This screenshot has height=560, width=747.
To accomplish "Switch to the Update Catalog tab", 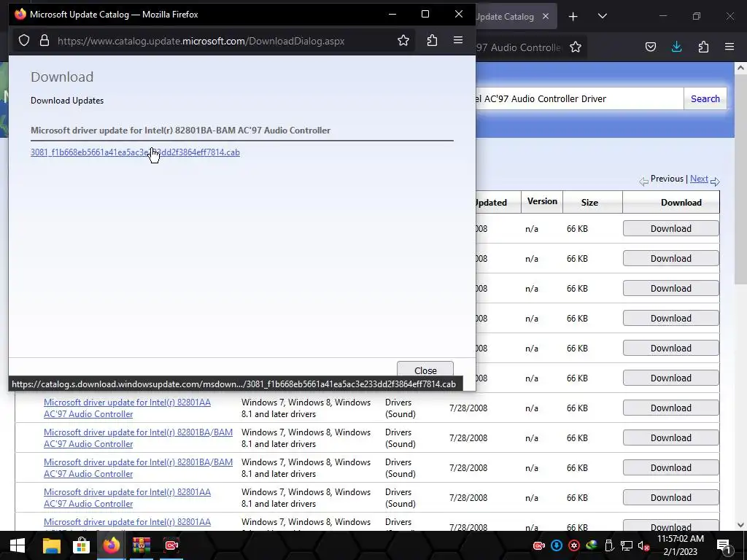I will pyautogui.click(x=505, y=17).
